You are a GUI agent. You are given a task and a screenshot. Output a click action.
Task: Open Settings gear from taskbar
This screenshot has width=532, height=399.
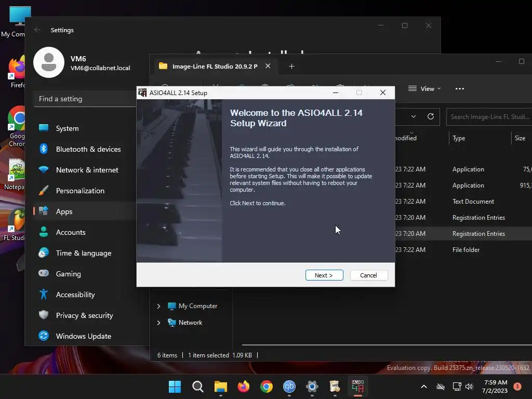(312, 387)
